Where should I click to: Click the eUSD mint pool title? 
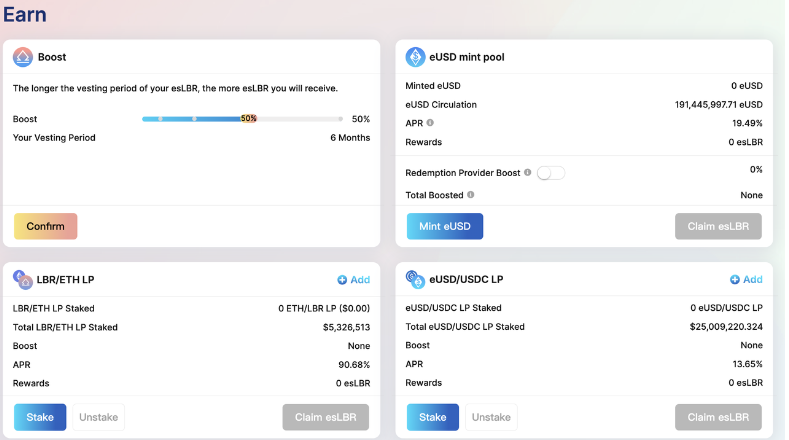point(466,57)
